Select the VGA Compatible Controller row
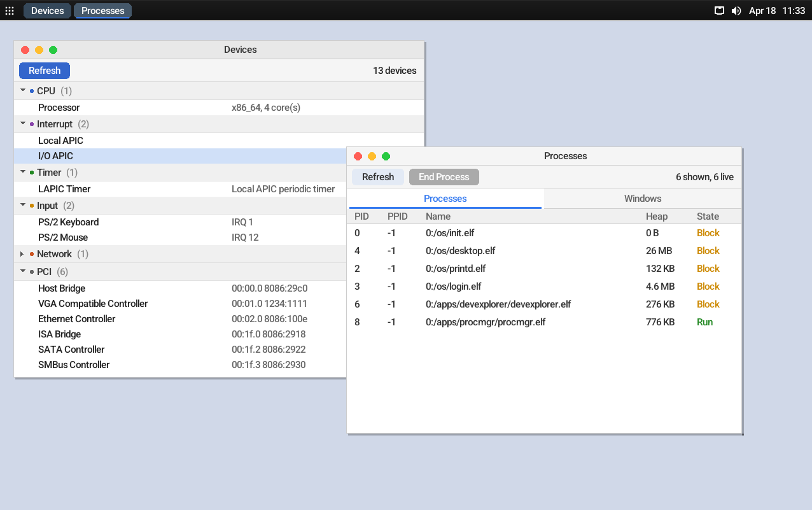Viewport: 812px width, 510px height. [x=181, y=304]
